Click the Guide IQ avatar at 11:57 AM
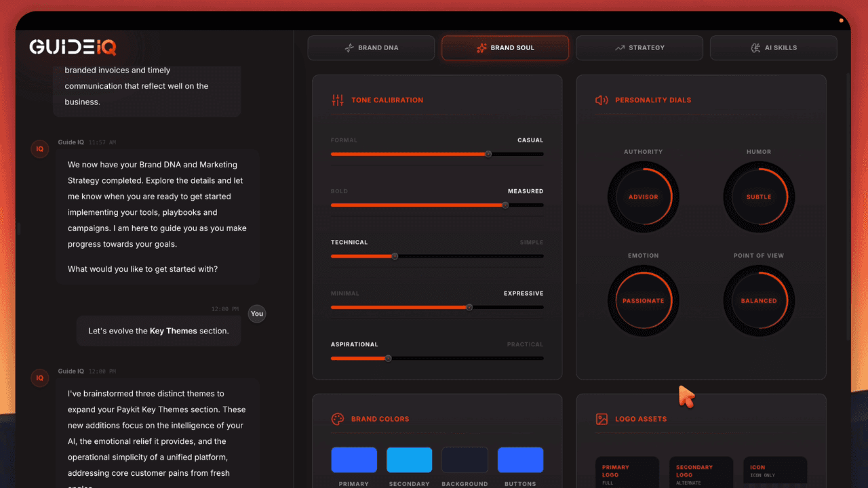This screenshot has width=868, height=488. [40, 148]
